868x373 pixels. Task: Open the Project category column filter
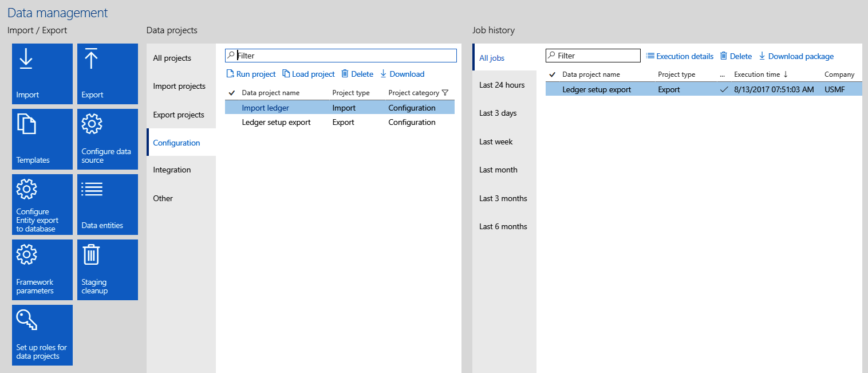click(x=445, y=93)
